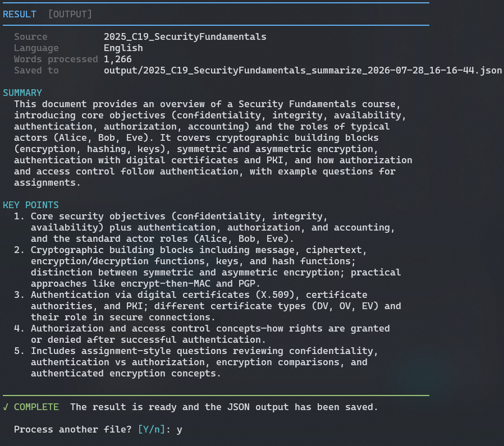Click key point 2 about cryptographic building blocks
This screenshot has width=504, height=446.
coord(207,266)
